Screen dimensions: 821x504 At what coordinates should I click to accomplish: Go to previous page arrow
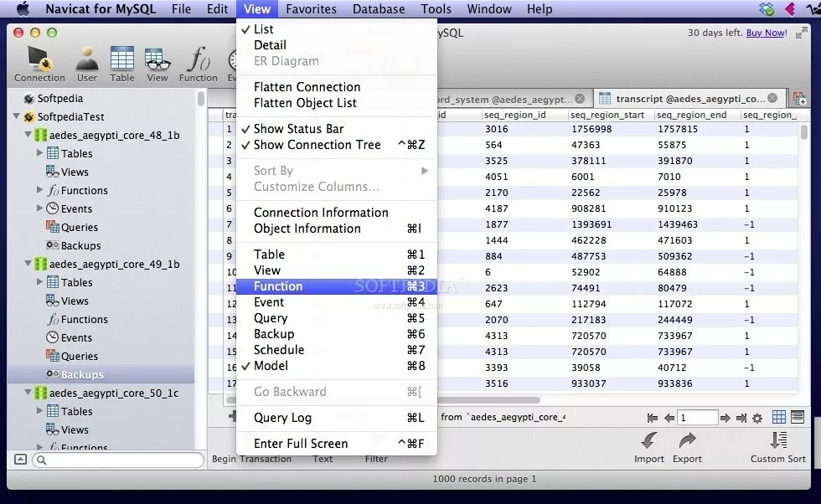tap(669, 418)
